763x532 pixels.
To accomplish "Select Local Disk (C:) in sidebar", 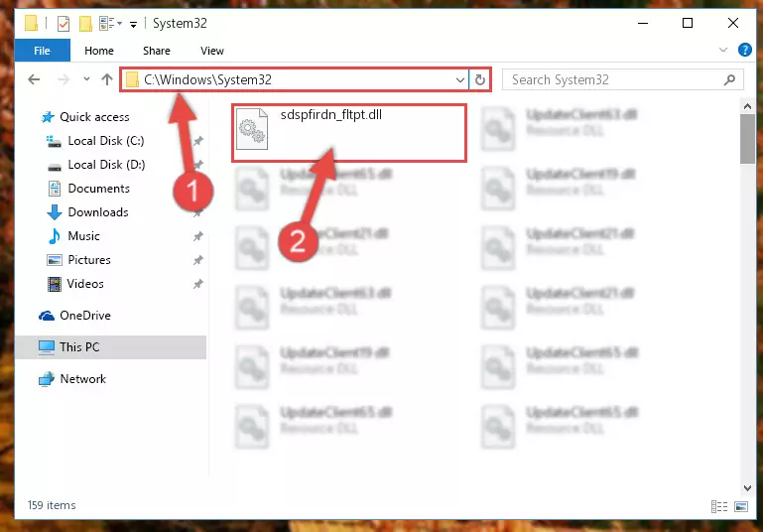I will coord(105,141).
